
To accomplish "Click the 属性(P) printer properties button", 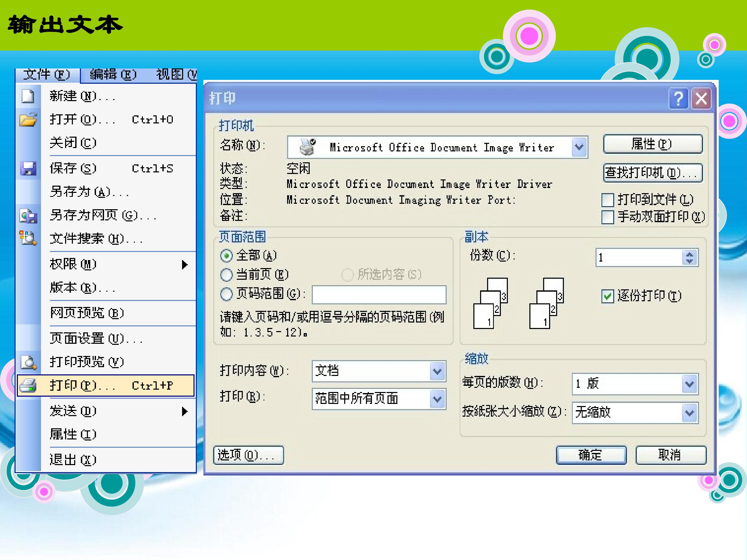I will point(653,144).
